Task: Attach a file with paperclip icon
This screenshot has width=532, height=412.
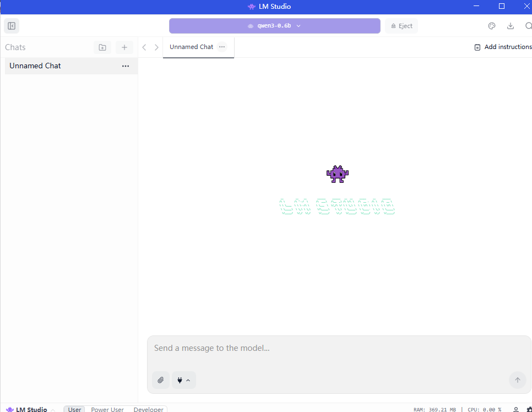Action: pos(160,380)
